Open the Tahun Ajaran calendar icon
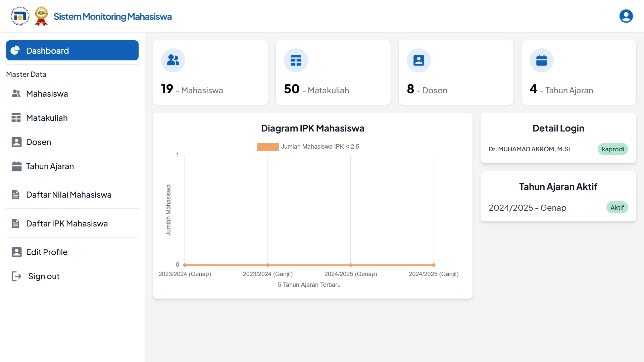Viewport: 644px width, 362px height. click(x=16, y=166)
